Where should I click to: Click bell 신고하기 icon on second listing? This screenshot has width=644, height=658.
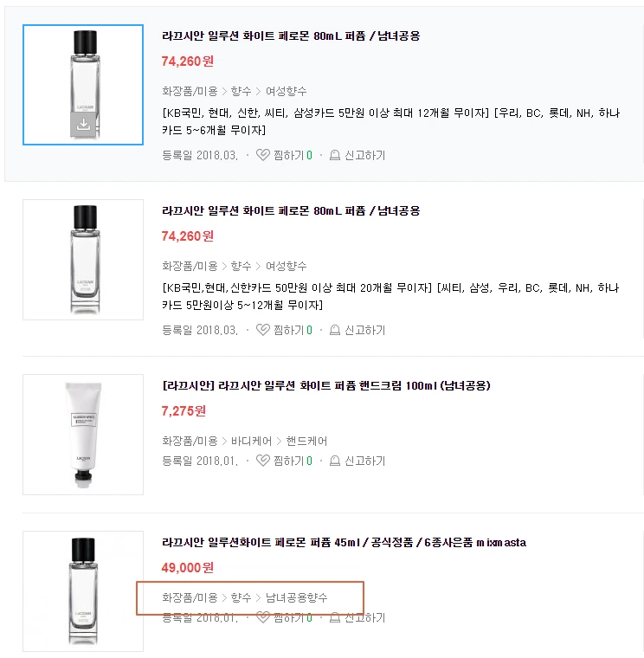click(x=334, y=330)
